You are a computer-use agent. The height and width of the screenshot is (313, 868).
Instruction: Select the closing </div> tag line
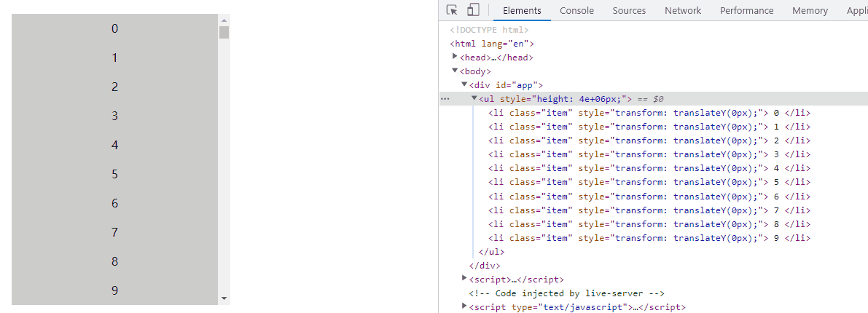point(485,266)
